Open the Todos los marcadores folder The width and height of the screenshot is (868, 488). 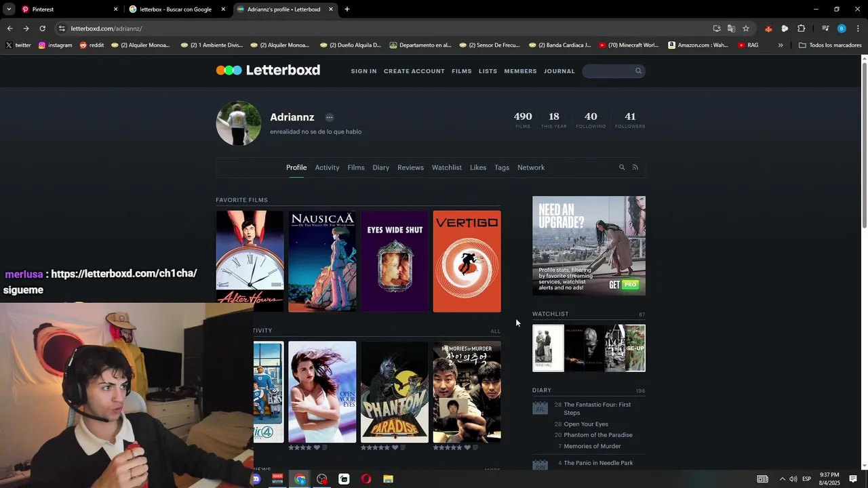pos(830,45)
